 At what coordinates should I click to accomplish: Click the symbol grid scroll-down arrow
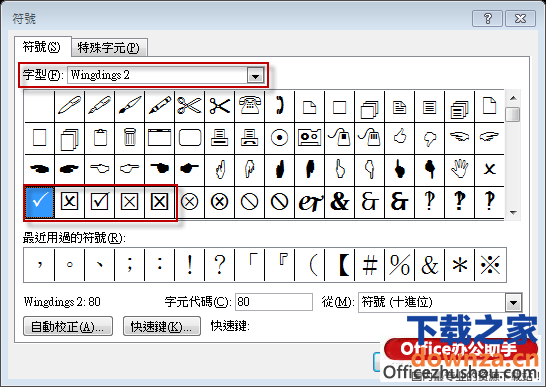click(x=513, y=212)
